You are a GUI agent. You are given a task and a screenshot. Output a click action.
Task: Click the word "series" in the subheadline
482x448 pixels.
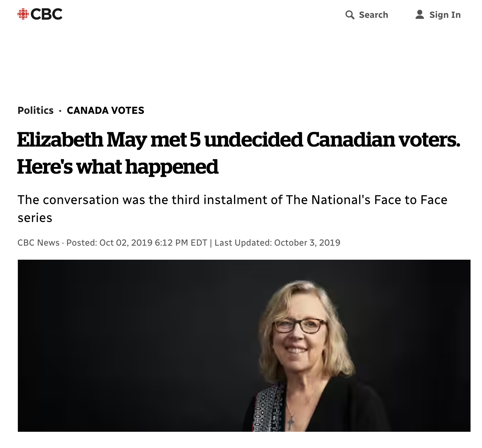(35, 218)
